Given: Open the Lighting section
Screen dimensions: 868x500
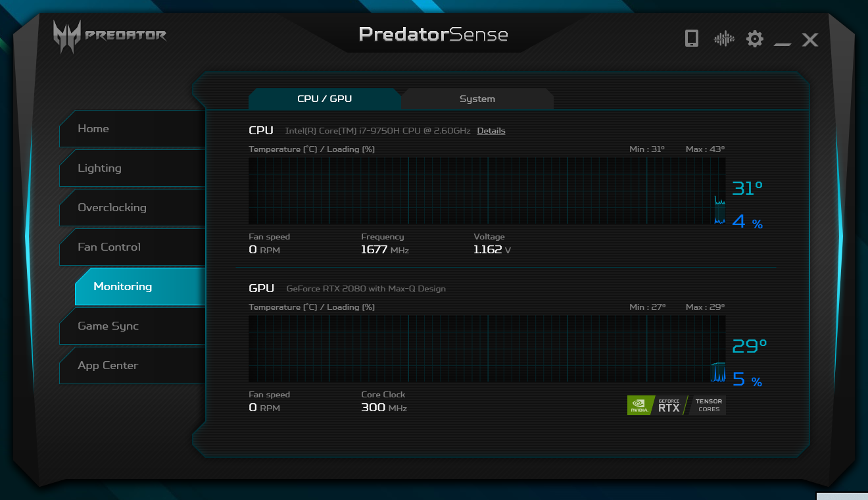Looking at the screenshot, I should (x=132, y=168).
